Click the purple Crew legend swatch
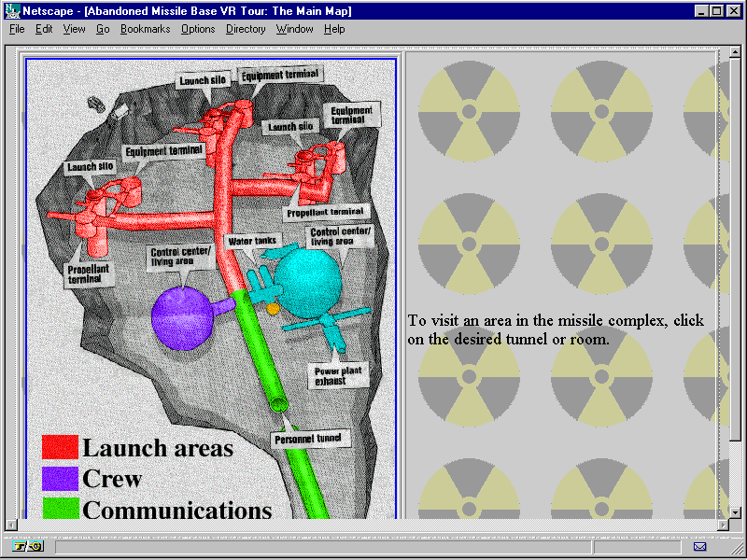Viewport: 747px width, 560px height. [60, 479]
